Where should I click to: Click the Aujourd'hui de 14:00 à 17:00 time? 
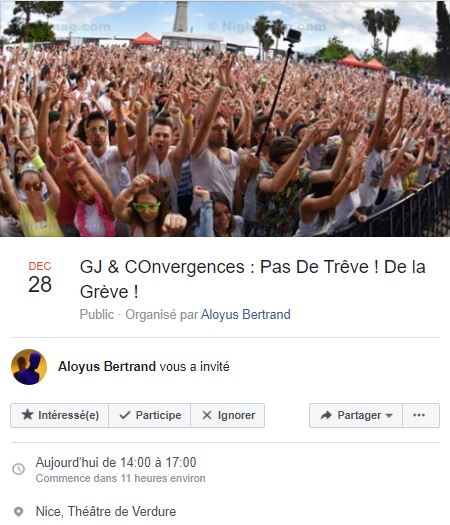point(116,462)
